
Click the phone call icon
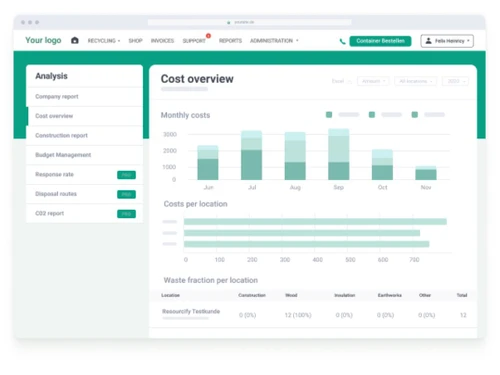pyautogui.click(x=342, y=41)
